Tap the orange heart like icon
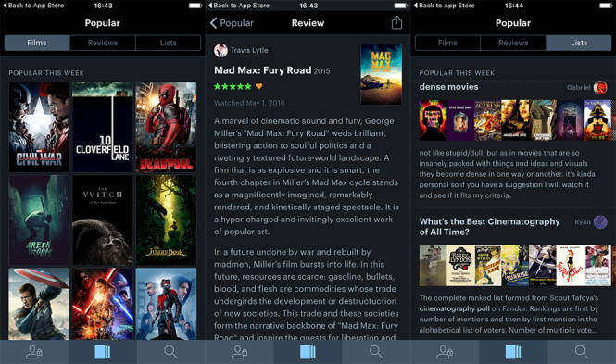Viewport: 616px width, 364px height. point(258,86)
